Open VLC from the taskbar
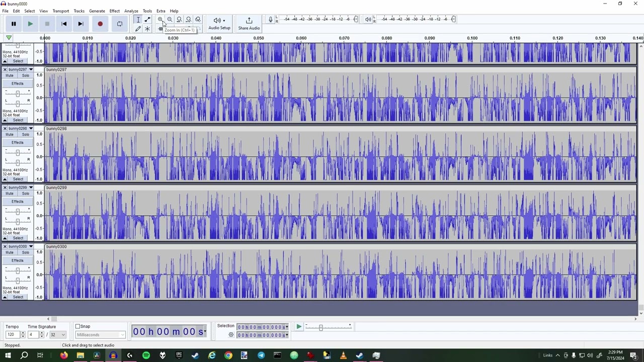Viewport: 644px width, 362px height. [x=343, y=355]
